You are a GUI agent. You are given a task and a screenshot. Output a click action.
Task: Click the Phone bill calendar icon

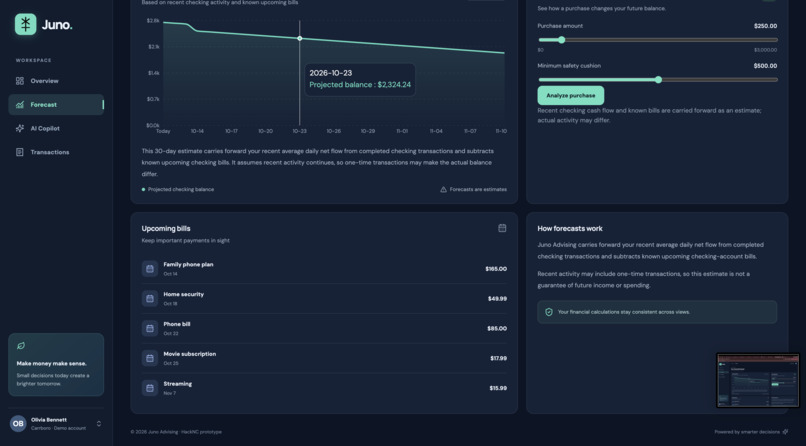tap(150, 328)
